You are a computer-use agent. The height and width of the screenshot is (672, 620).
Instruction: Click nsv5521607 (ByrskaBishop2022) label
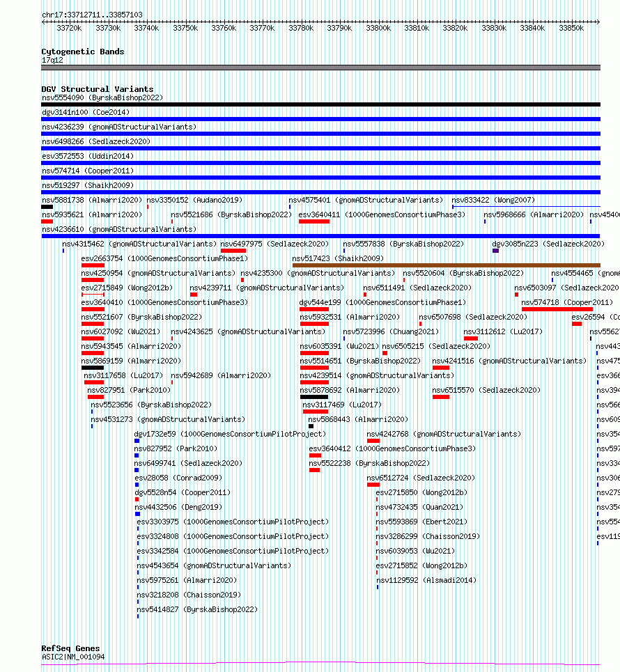click(x=141, y=317)
